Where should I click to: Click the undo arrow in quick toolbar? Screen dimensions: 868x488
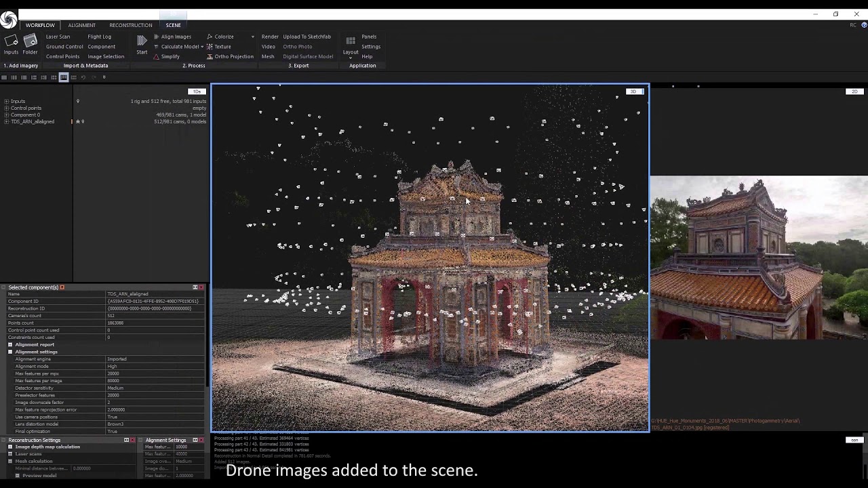pos(83,77)
